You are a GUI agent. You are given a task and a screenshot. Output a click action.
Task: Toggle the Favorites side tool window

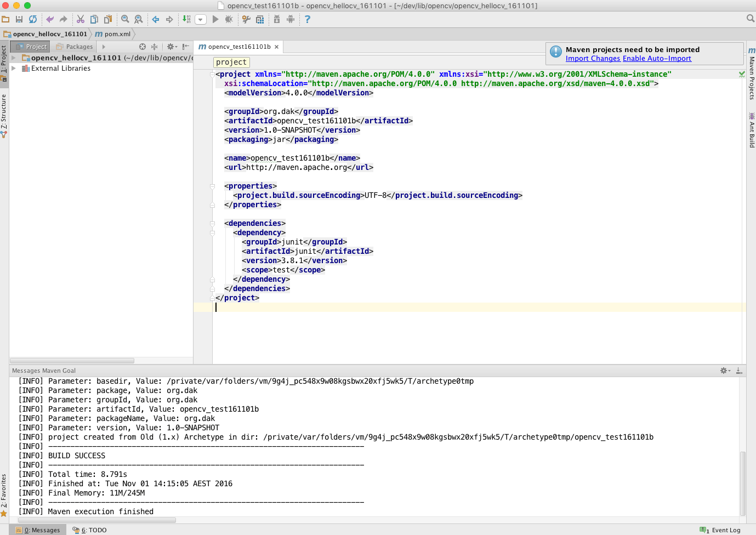pos(4,495)
